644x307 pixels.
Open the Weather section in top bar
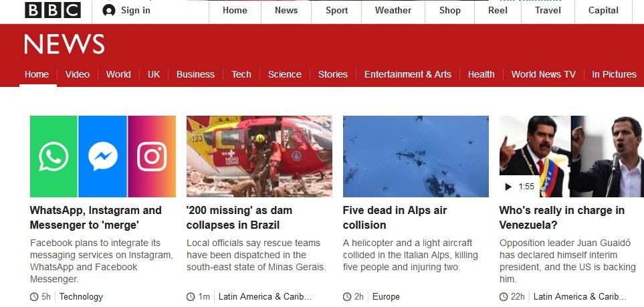(393, 11)
